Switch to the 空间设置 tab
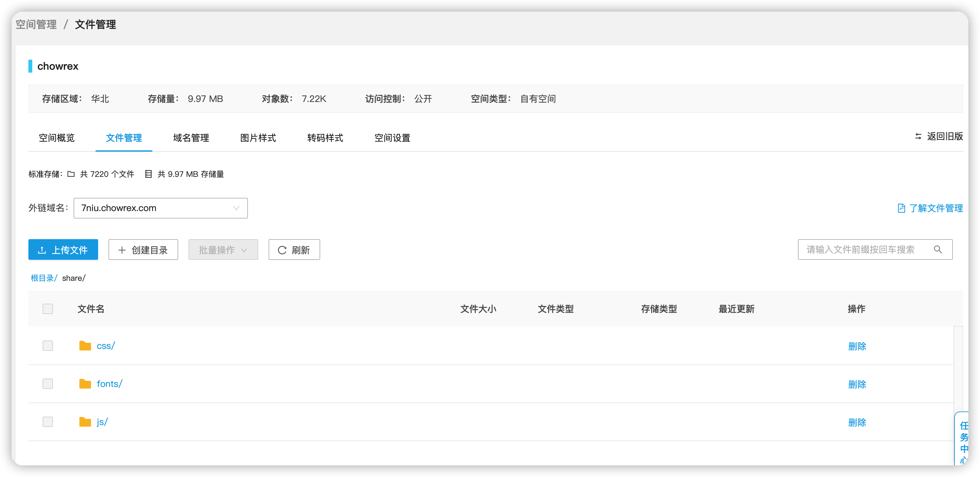Screen dimensions: 980x477 (392, 138)
